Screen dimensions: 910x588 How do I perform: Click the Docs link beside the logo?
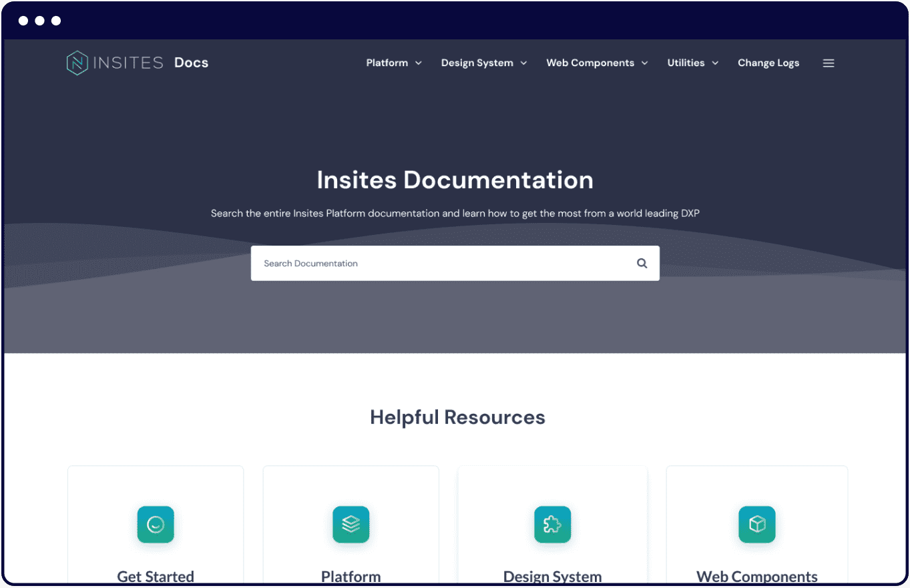192,63
